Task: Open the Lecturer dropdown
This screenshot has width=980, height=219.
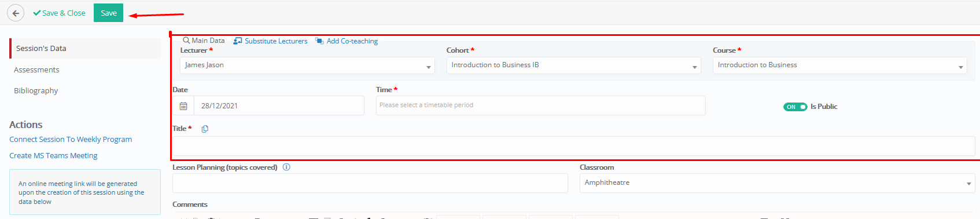Action: tap(307, 65)
